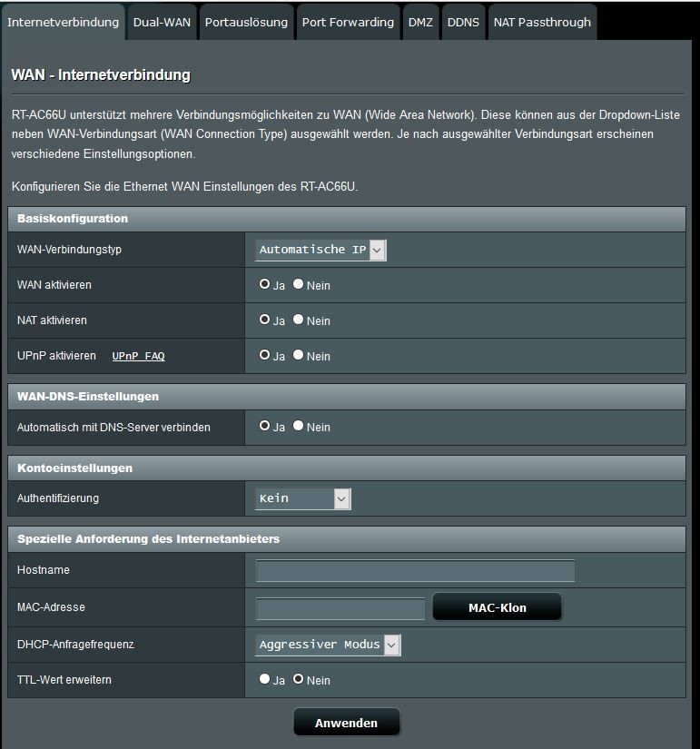Open the DMZ tab

pos(420,23)
